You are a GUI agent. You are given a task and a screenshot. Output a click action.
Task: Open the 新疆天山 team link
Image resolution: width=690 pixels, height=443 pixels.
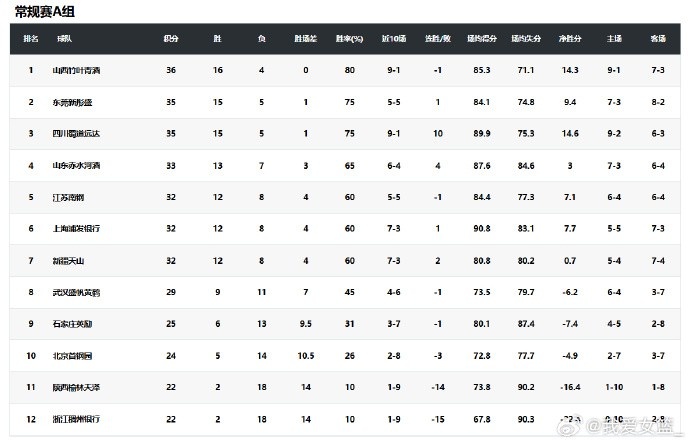(x=72, y=260)
